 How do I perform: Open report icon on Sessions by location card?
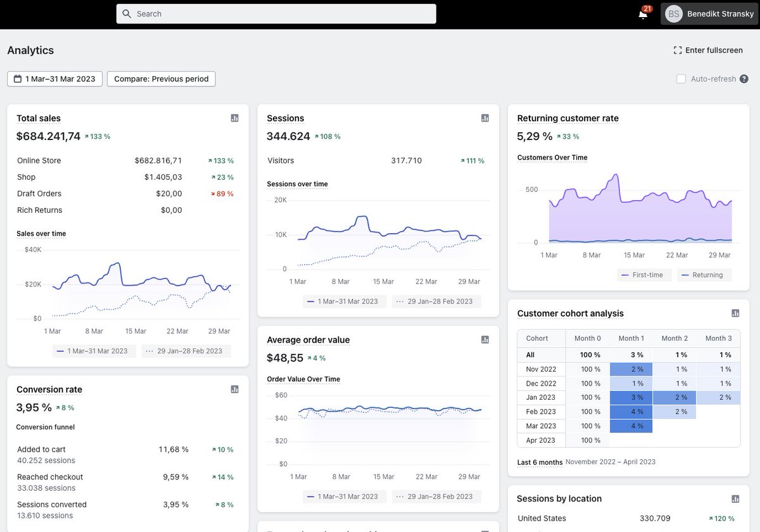tap(735, 498)
